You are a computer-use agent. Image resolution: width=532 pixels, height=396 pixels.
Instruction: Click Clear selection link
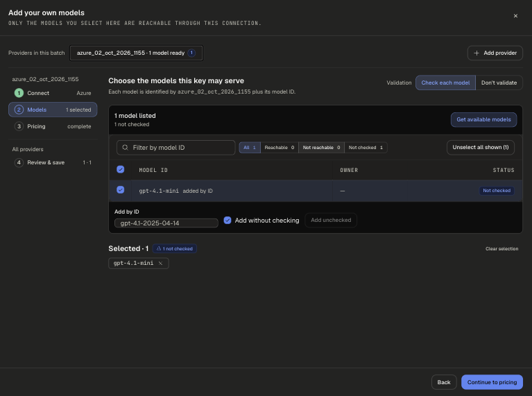tap(501, 249)
